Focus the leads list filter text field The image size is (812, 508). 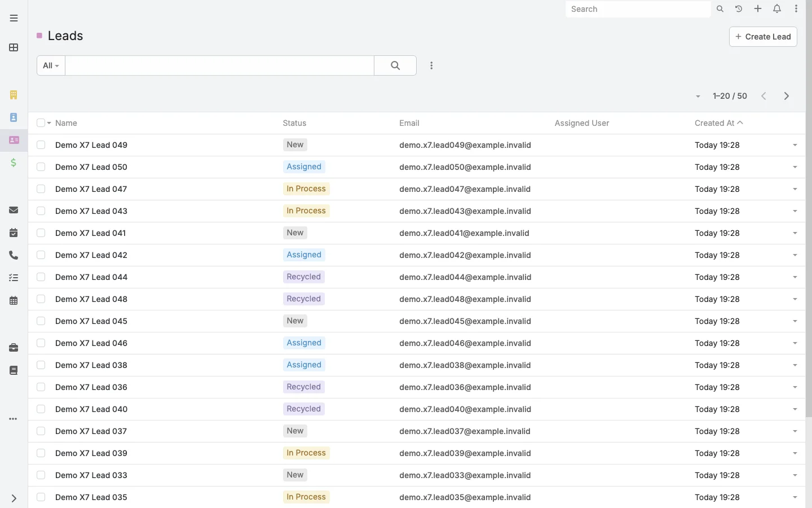tap(220, 65)
